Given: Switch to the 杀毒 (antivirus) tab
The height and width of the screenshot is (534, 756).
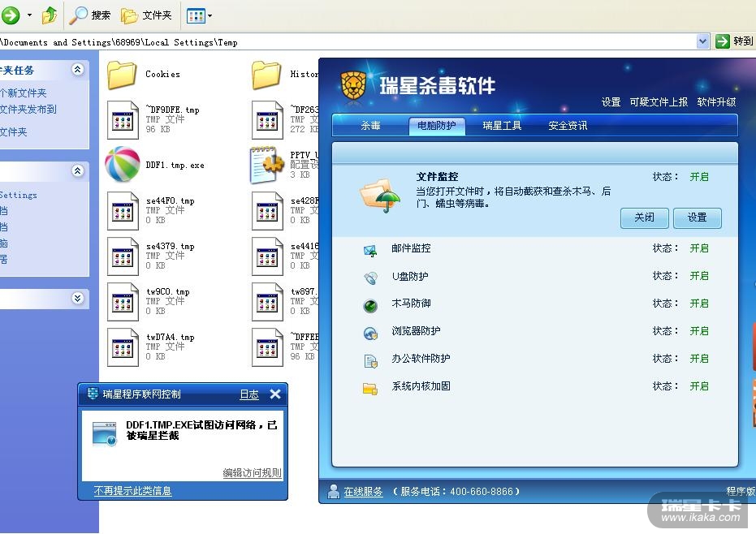Looking at the screenshot, I should pyautogui.click(x=370, y=126).
